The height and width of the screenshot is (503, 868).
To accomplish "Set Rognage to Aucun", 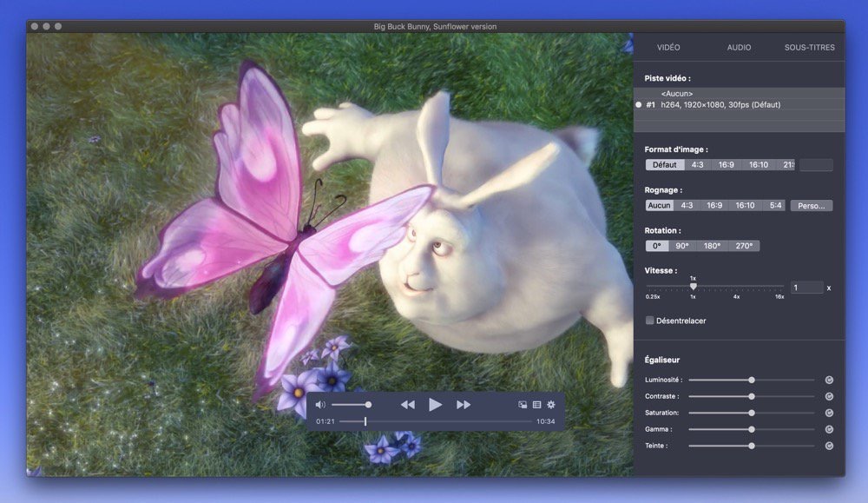I will [x=659, y=206].
